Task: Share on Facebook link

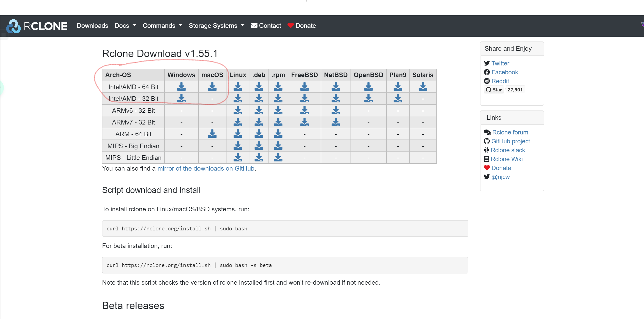Action: tap(504, 72)
